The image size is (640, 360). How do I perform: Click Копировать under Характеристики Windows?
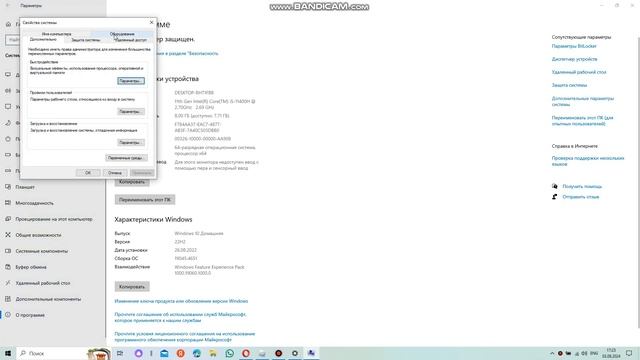(132, 287)
